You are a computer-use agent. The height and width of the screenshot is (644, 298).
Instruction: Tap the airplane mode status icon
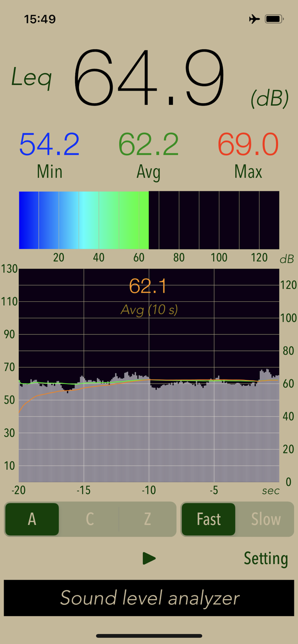click(x=254, y=19)
